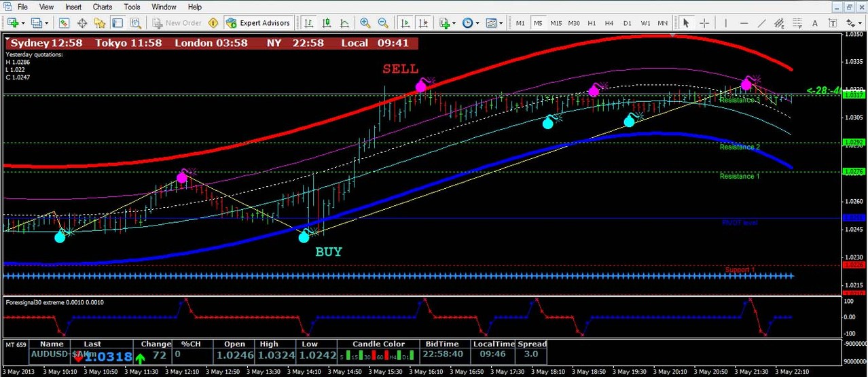The width and height of the screenshot is (868, 377).
Task: Click the 'Support 1' level label
Action: (740, 270)
